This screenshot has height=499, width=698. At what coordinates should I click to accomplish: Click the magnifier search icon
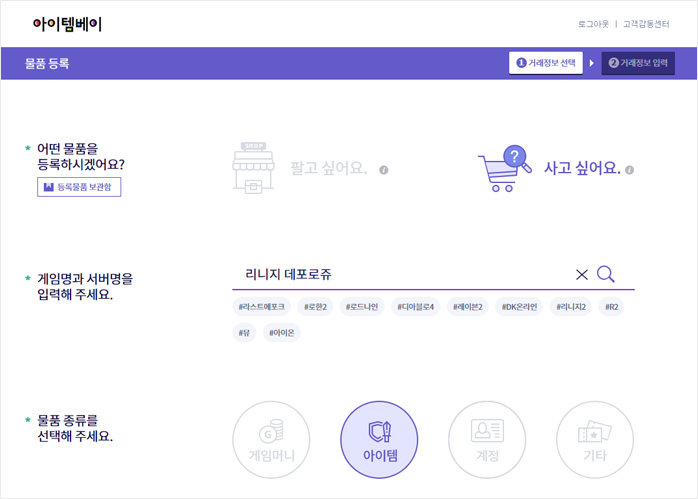[606, 274]
